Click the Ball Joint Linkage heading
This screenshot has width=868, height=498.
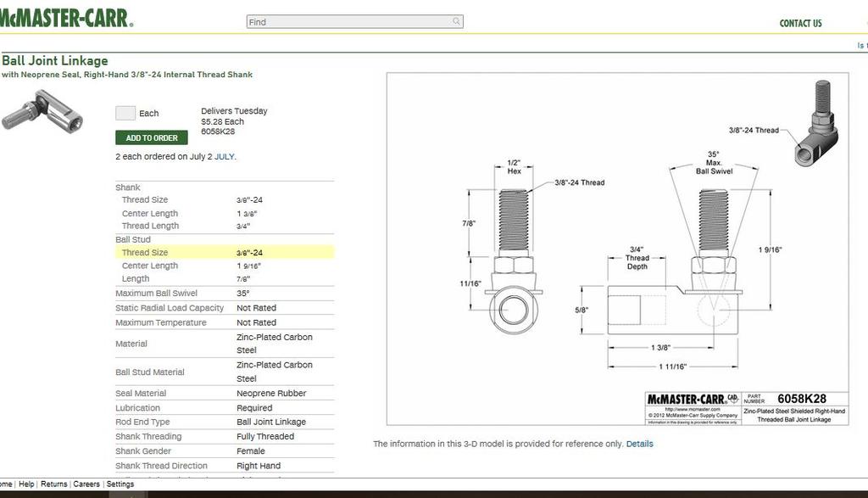click(x=55, y=61)
